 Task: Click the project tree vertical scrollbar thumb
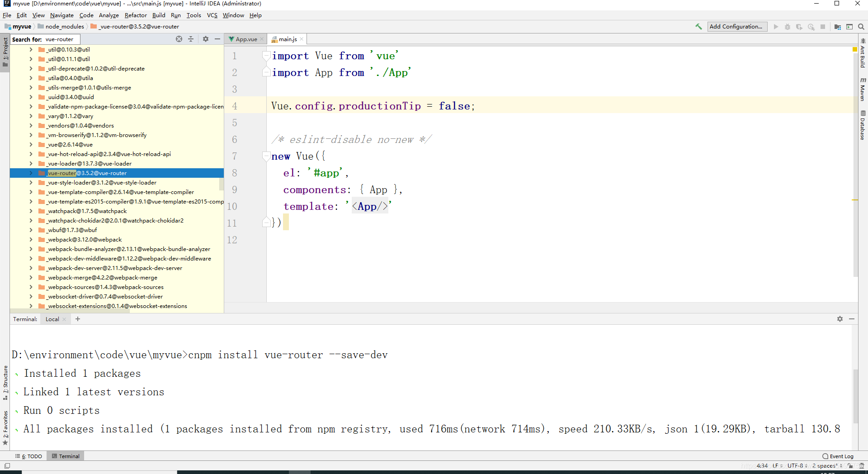point(222,183)
